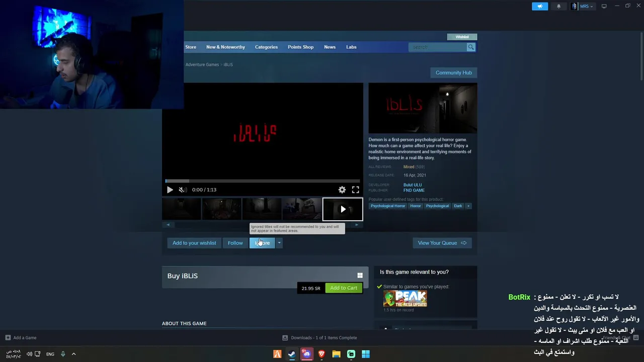Image resolution: width=644 pixels, height=362 pixels.
Task: Select the Horror tag
Action: [x=416, y=206]
